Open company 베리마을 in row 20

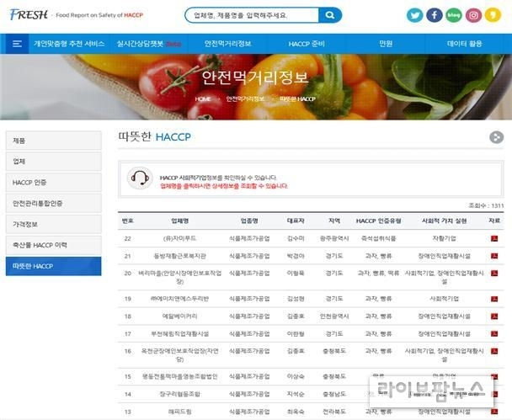pos(179,277)
